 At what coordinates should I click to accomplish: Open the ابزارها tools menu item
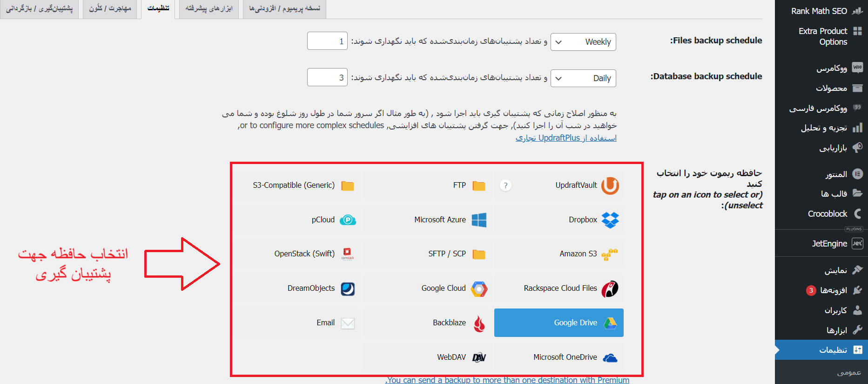pos(821,330)
